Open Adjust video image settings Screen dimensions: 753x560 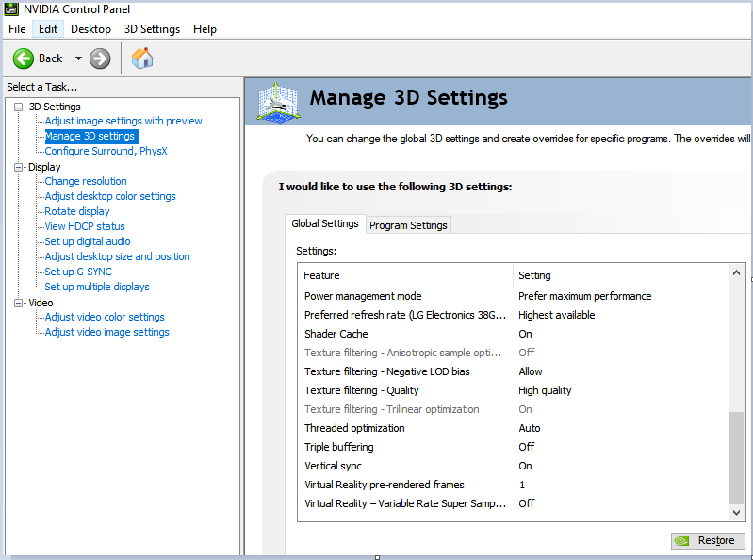(x=107, y=333)
